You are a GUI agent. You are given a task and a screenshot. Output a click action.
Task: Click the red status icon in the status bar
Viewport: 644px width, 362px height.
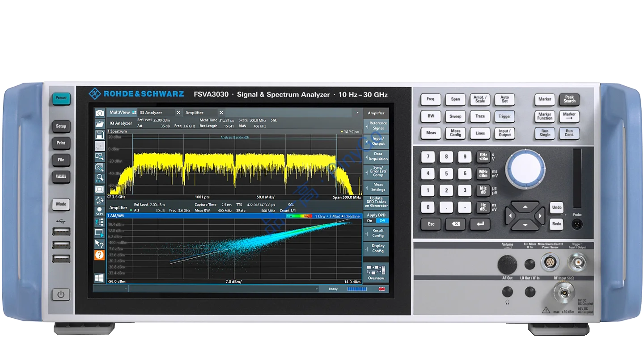click(381, 289)
